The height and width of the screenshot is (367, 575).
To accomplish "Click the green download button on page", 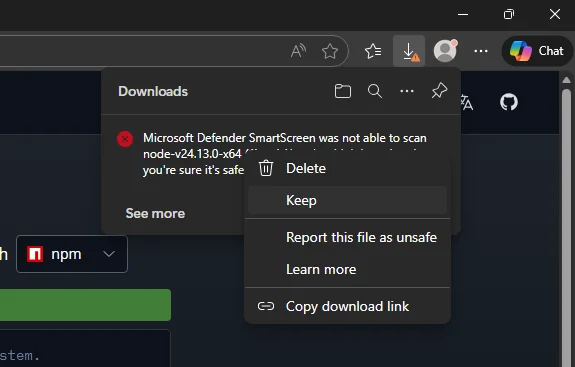I will coord(85,305).
